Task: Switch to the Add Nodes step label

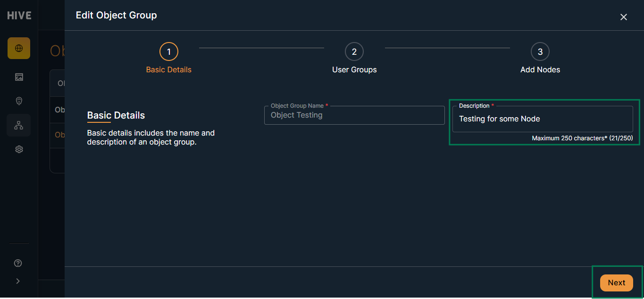Action: coord(540,69)
